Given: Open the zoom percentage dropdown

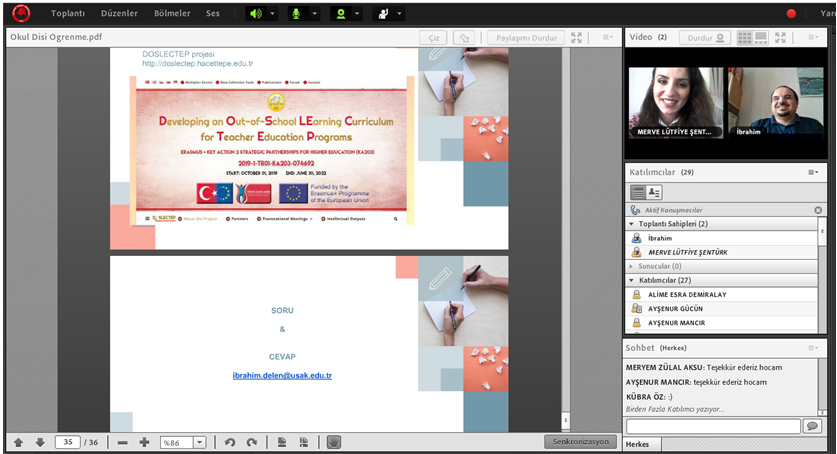Looking at the screenshot, I should 199,442.
